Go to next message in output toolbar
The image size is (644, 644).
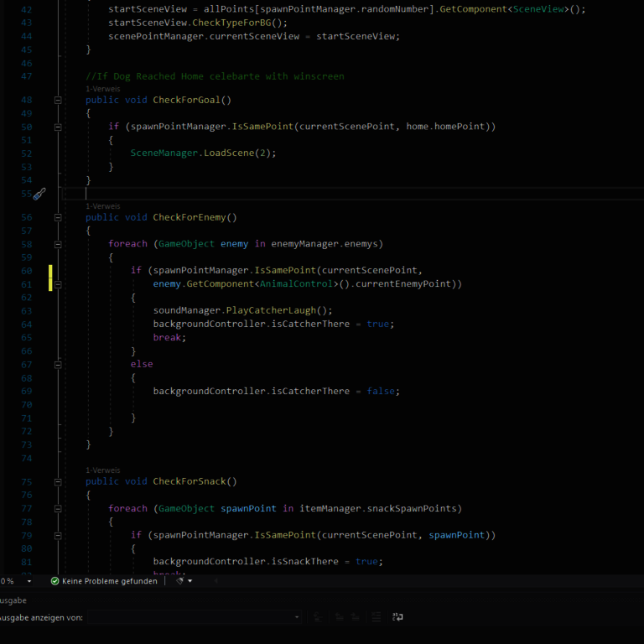(356, 617)
